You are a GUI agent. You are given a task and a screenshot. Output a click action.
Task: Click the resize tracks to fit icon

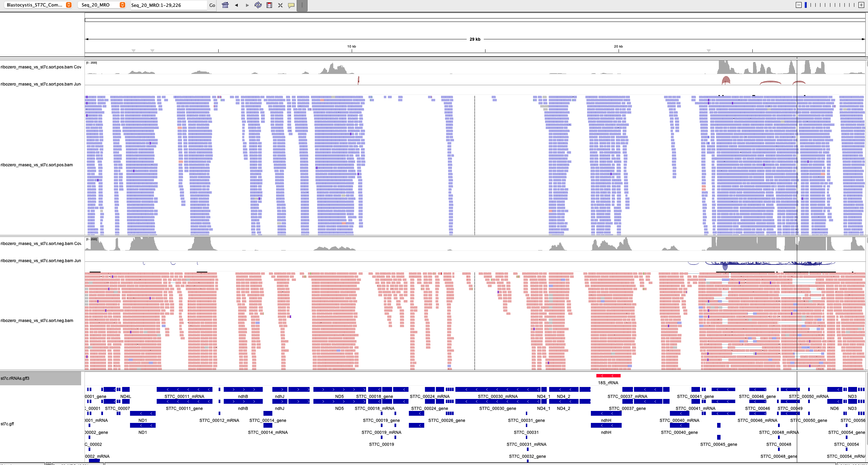point(280,5)
